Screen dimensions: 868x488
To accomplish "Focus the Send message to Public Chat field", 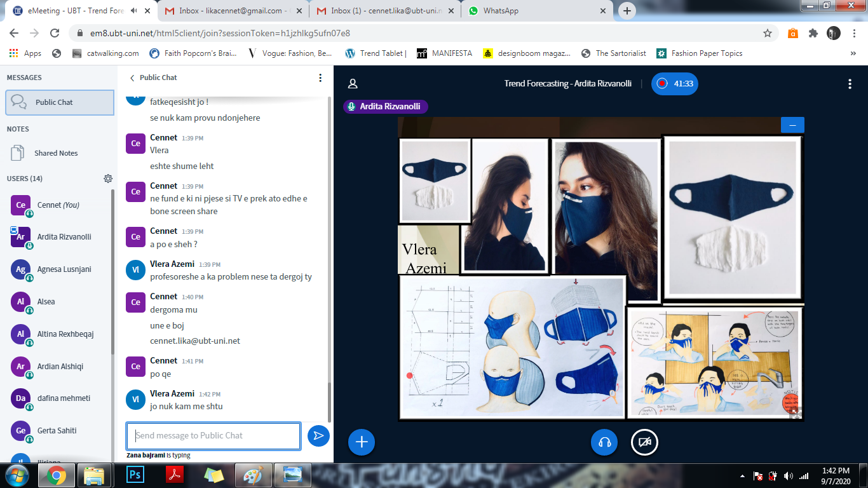I will (214, 436).
